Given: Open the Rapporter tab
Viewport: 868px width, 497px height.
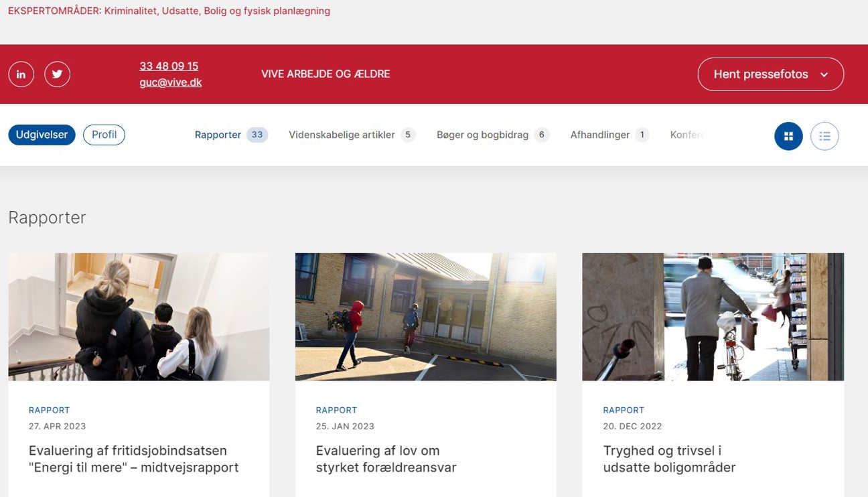Looking at the screenshot, I should (218, 135).
